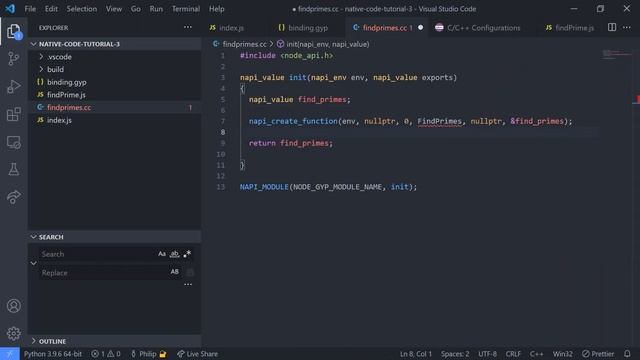Click the Philip Live Share user status
Image resolution: width=640 pixels, height=360 pixels.
[x=148, y=354]
